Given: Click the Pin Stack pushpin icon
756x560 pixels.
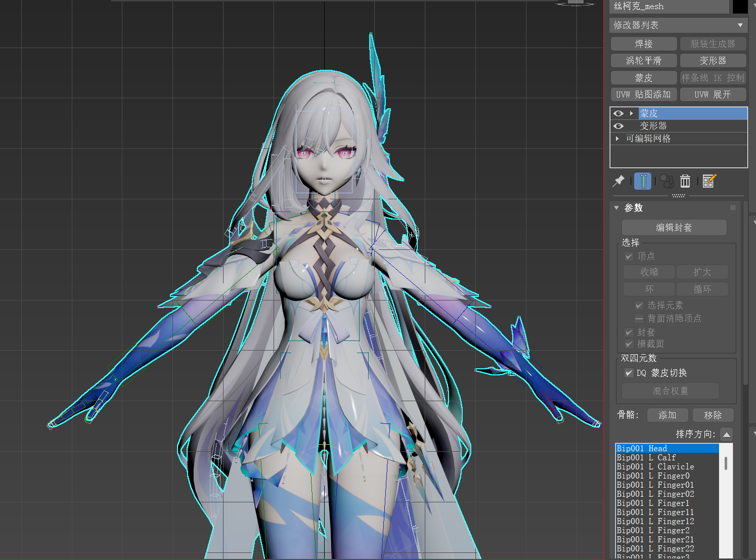Looking at the screenshot, I should (x=618, y=181).
